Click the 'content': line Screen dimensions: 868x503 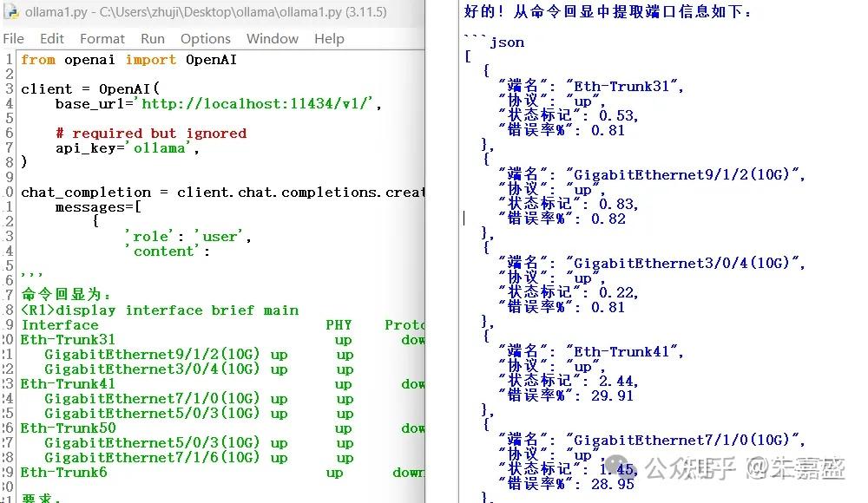pos(168,251)
